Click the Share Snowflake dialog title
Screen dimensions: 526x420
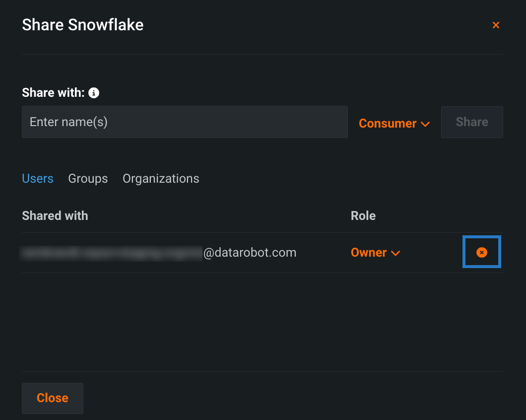point(83,25)
